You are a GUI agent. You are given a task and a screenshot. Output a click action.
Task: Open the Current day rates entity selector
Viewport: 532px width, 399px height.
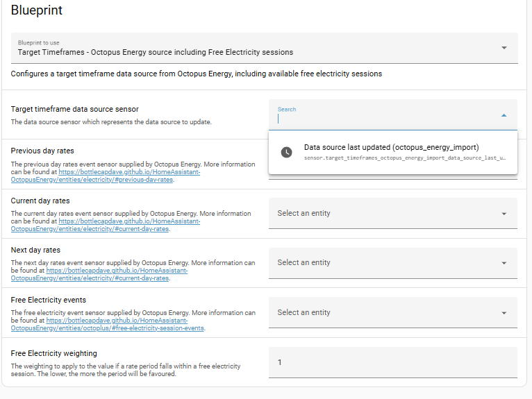[385, 214]
